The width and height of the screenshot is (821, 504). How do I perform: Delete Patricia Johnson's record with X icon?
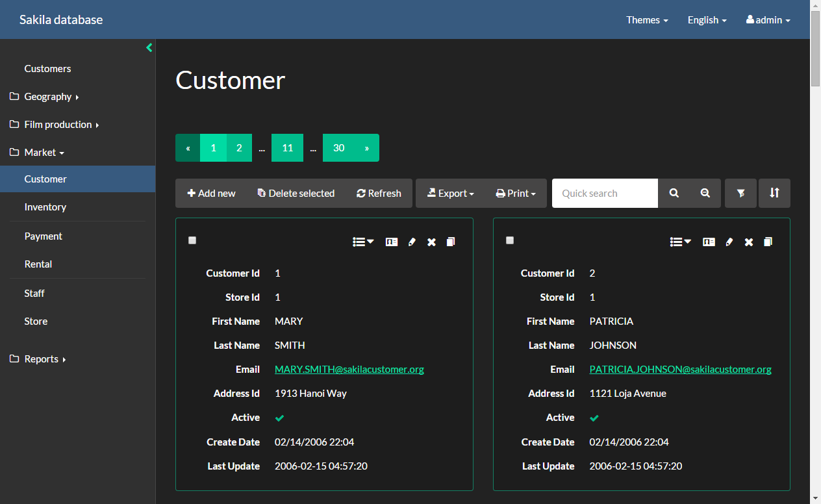click(x=749, y=242)
